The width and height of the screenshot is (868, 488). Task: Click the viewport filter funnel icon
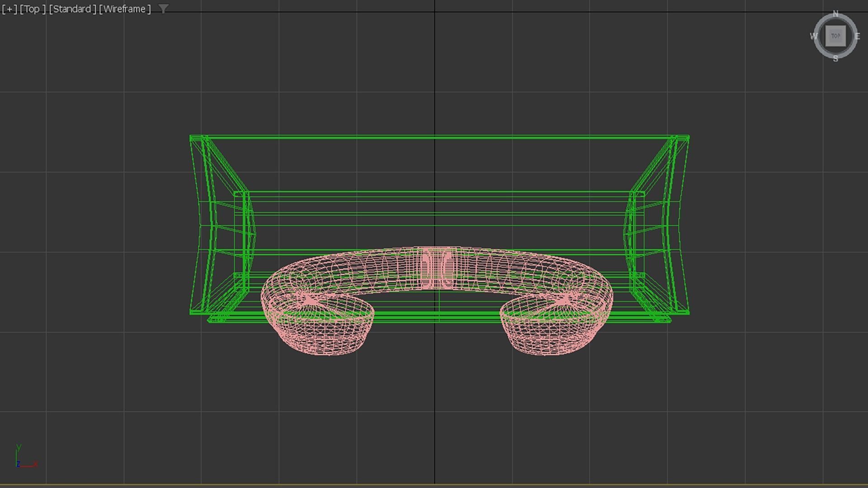tap(163, 9)
